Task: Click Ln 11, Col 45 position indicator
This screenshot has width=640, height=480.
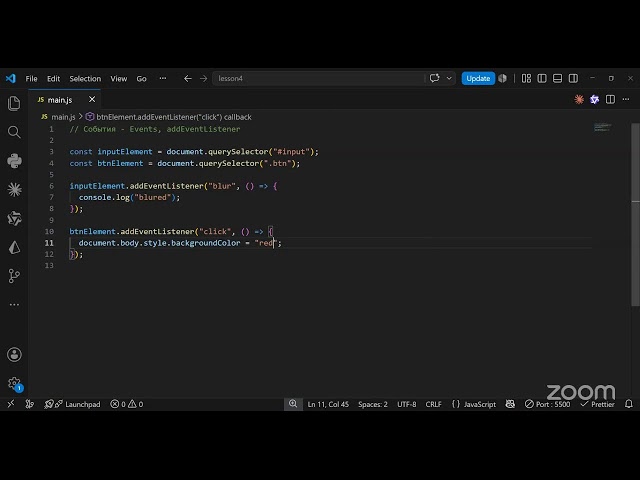Action: tap(328, 404)
